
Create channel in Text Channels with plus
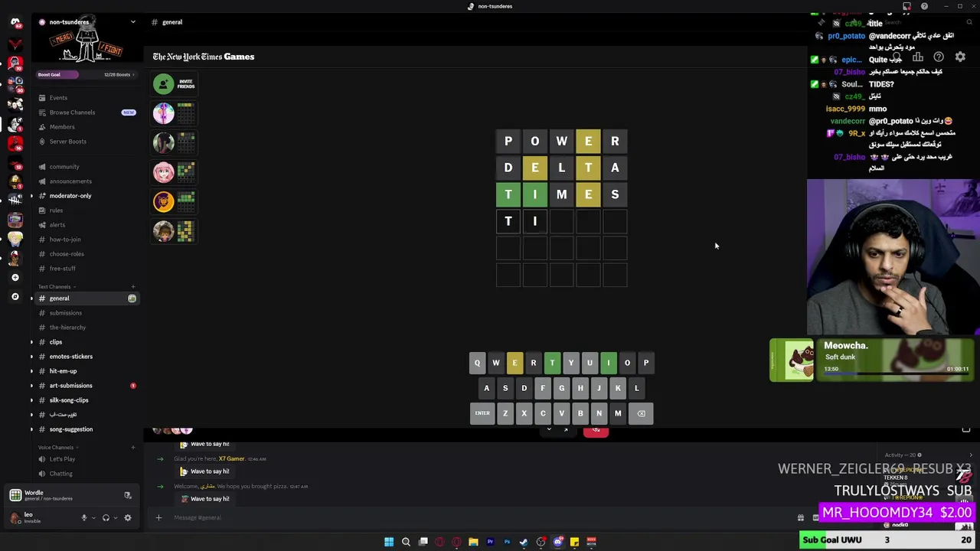132,287
